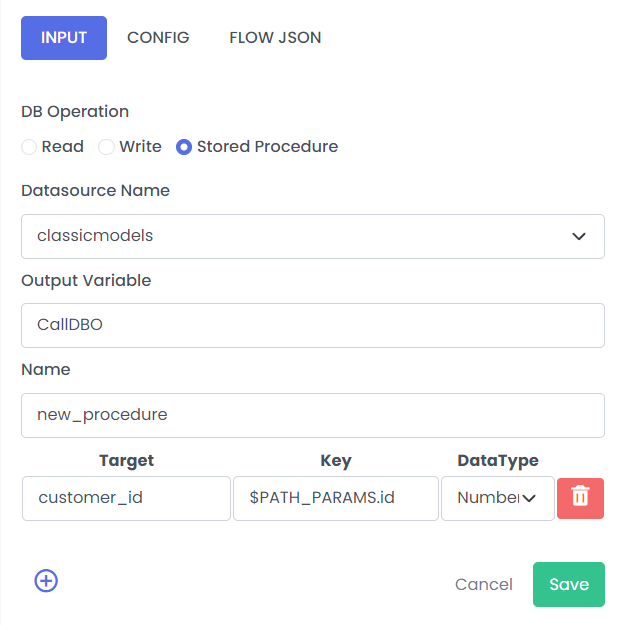Click the DataType column header
The height and width of the screenshot is (625, 622).
tap(498, 461)
